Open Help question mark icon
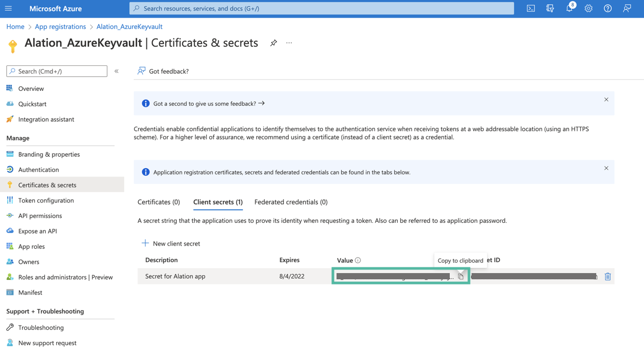Viewport: 644px width, 352px height. [x=608, y=8]
